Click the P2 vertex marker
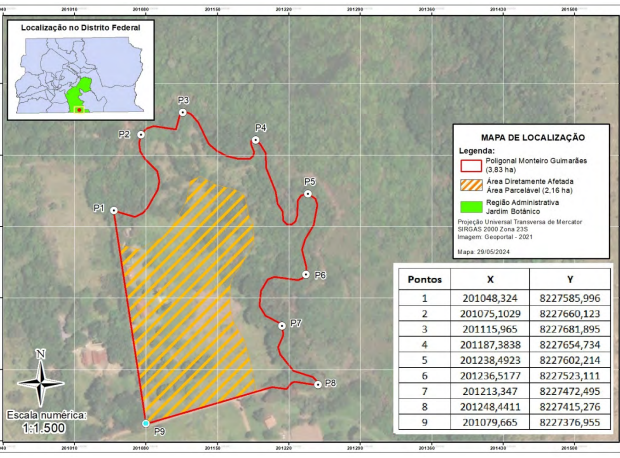 tap(141, 134)
